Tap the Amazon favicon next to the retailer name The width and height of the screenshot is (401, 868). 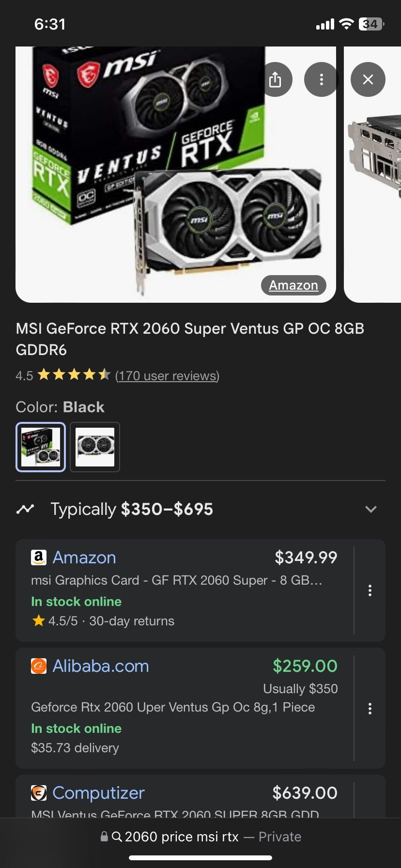click(39, 558)
